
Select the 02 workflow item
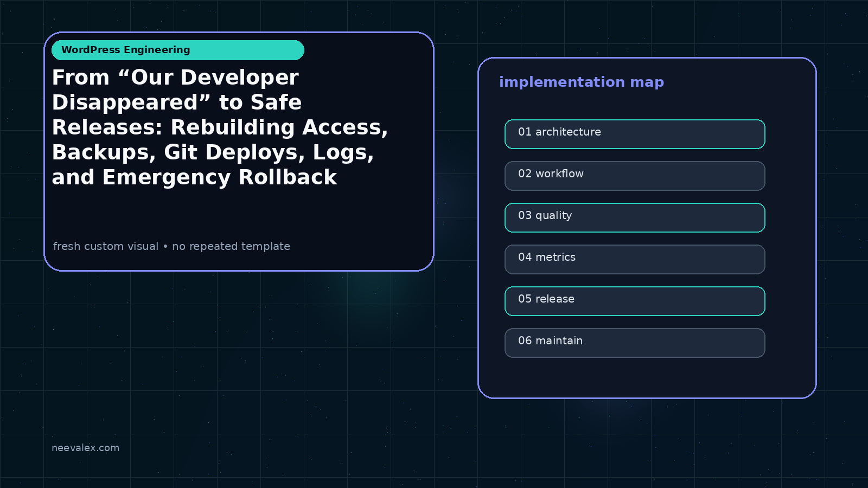coord(635,176)
